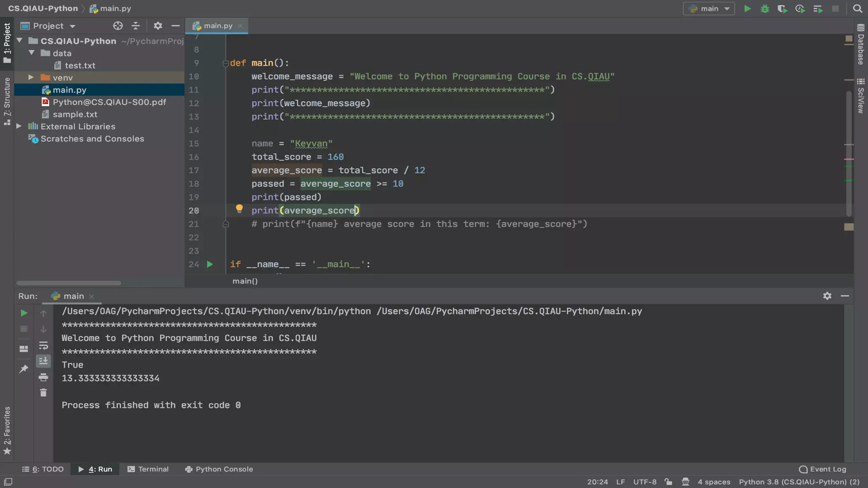Collapse the data folder in the project tree

click(32, 53)
